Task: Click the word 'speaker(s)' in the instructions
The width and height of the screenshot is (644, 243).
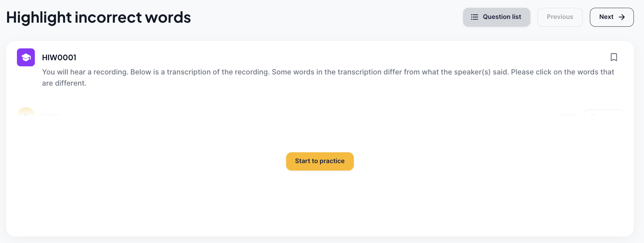Action: (472, 72)
